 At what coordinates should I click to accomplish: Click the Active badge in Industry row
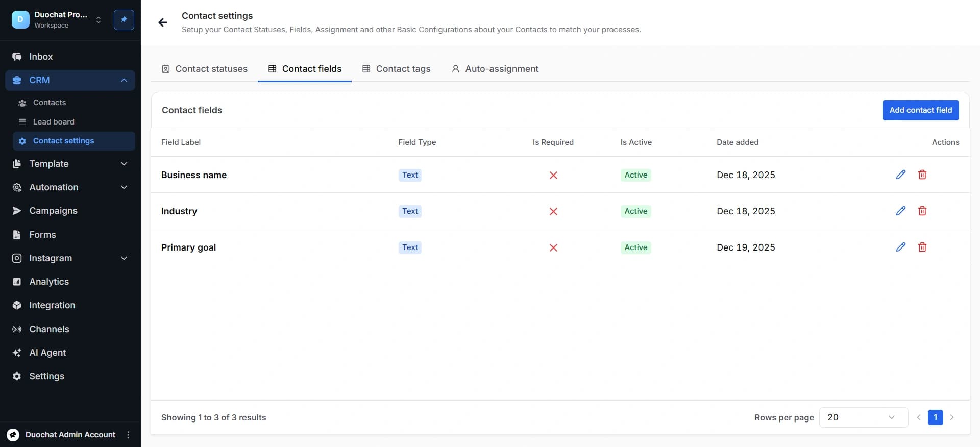(x=636, y=211)
